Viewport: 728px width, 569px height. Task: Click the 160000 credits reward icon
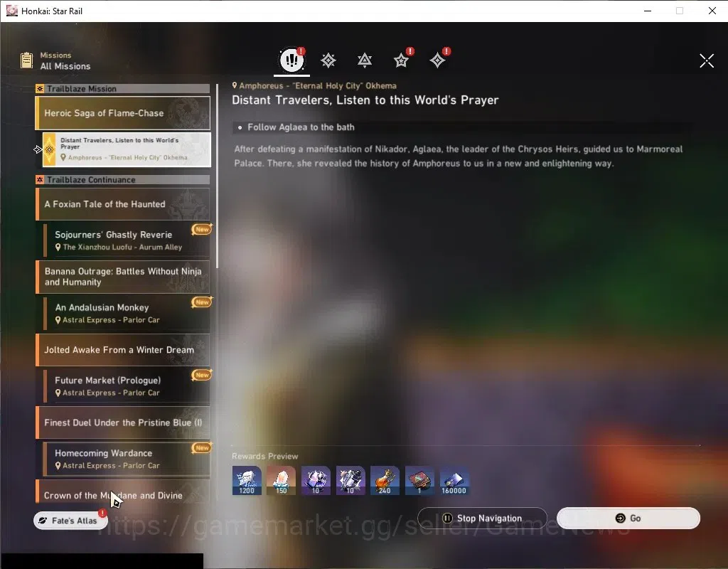[454, 480]
